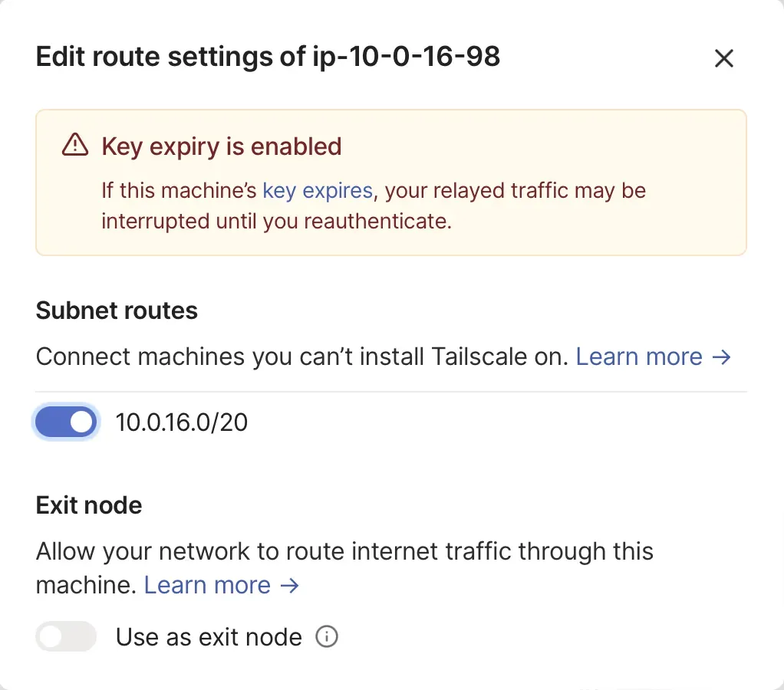Open Learn more link under Subnet routes
Viewport: 784px width, 690px height.
[639, 356]
